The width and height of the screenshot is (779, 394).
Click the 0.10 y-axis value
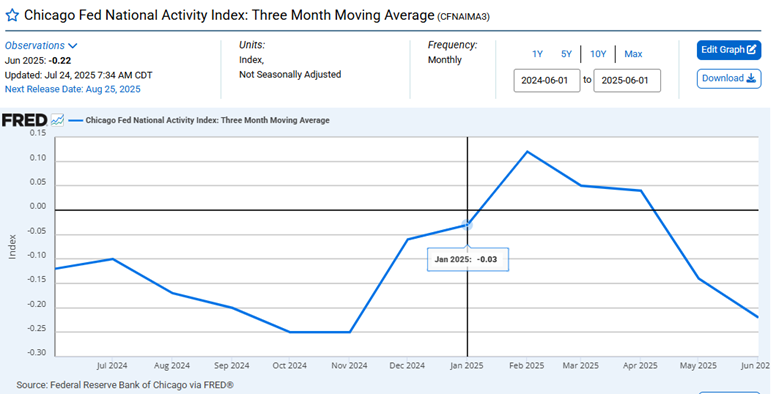pos(38,158)
